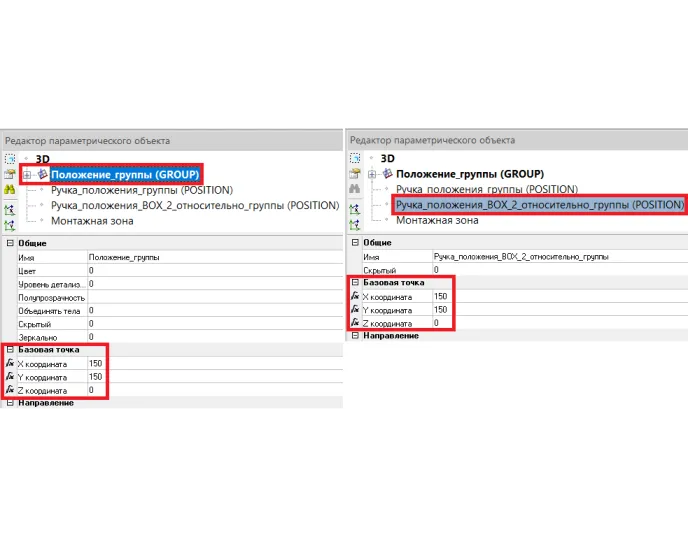The width and height of the screenshot is (688, 537).
Task: Select the X axis icon in left editor panel
Action: coord(10,210)
